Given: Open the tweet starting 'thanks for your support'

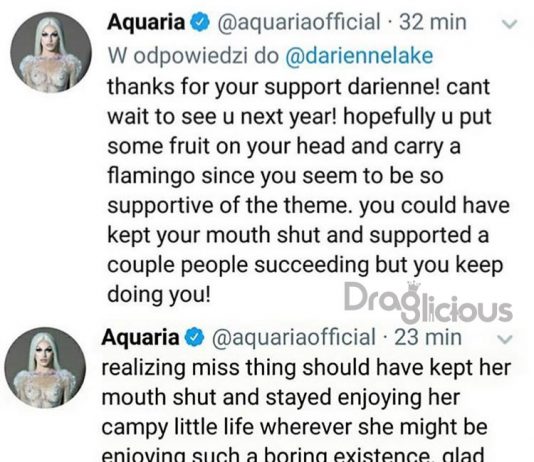Looking at the screenshot, I should 308,191.
